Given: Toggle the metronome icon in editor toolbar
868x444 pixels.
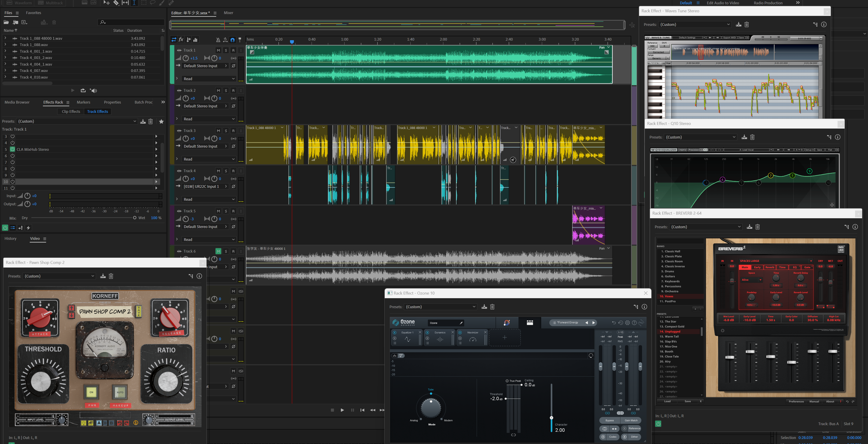Looking at the screenshot, I should pos(218,40).
